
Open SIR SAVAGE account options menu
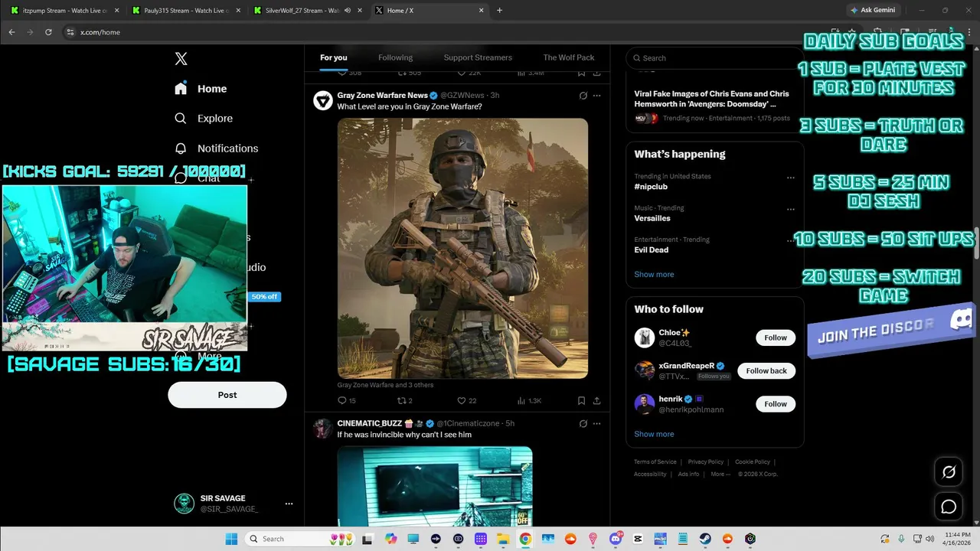(x=289, y=504)
